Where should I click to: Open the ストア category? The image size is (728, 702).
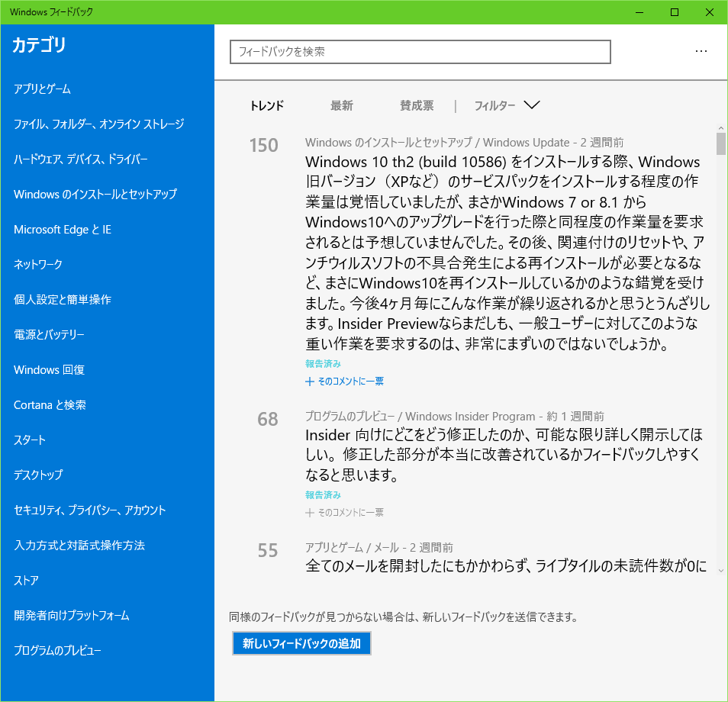pyautogui.click(x=26, y=581)
